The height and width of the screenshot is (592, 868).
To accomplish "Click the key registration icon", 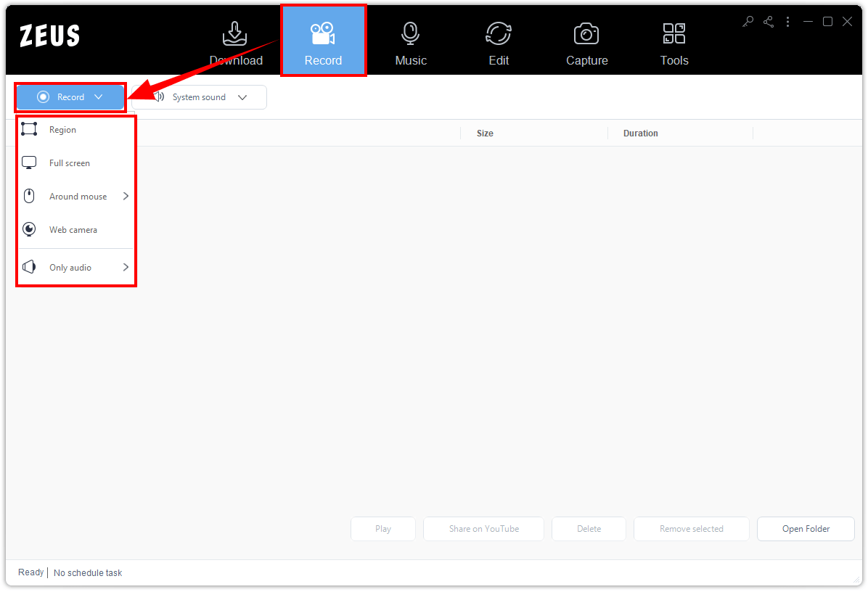I will click(x=748, y=22).
